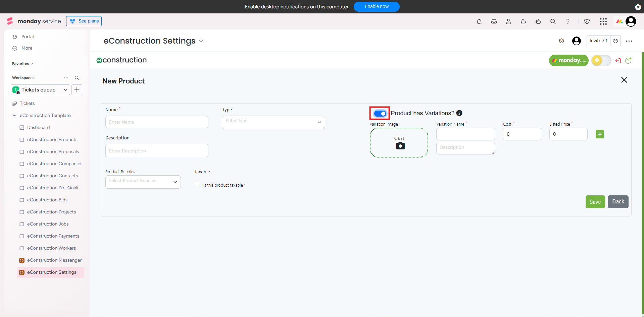Disable the Product has Variations toggle
Viewport: 644px width, 317px height.
[x=380, y=114]
